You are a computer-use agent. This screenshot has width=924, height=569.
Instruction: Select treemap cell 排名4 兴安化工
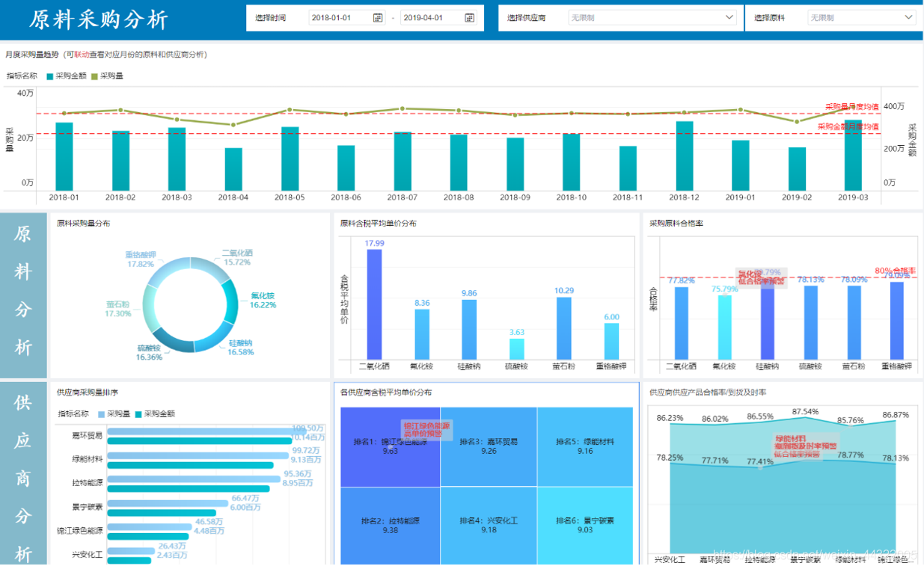click(489, 526)
